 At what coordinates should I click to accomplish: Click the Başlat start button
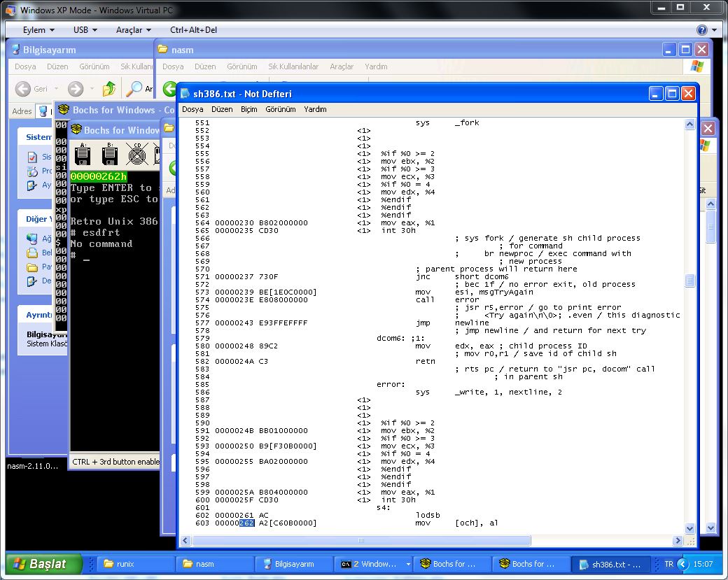(43, 564)
